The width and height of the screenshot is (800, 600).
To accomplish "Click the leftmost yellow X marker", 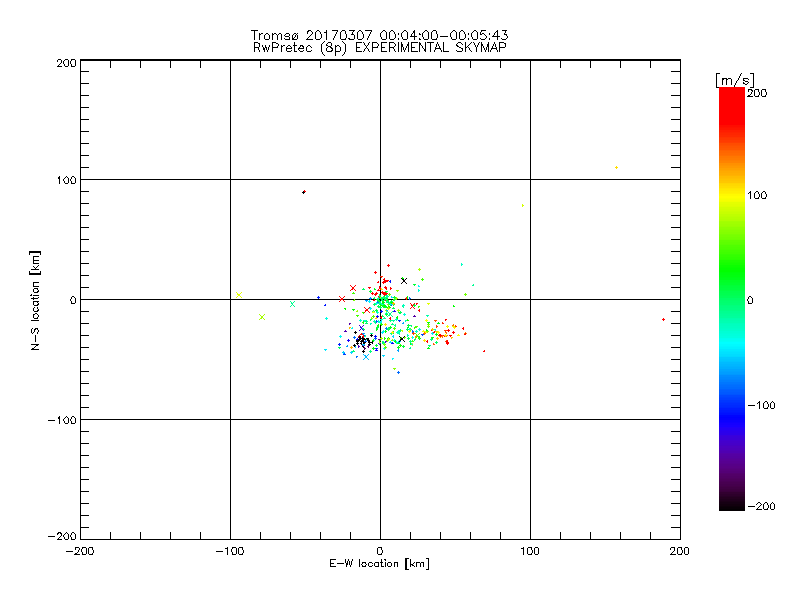I will (238, 294).
